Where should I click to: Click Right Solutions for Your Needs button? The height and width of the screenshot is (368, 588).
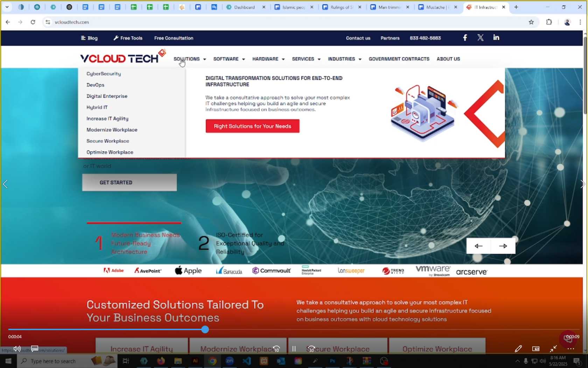click(x=252, y=126)
